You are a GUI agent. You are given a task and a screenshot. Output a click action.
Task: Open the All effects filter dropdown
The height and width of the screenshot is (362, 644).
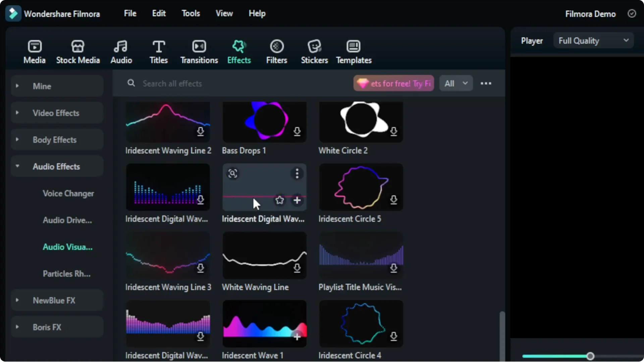(455, 83)
